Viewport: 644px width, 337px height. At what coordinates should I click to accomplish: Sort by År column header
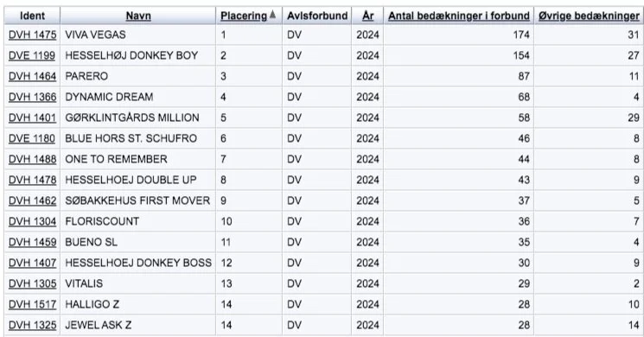point(367,16)
